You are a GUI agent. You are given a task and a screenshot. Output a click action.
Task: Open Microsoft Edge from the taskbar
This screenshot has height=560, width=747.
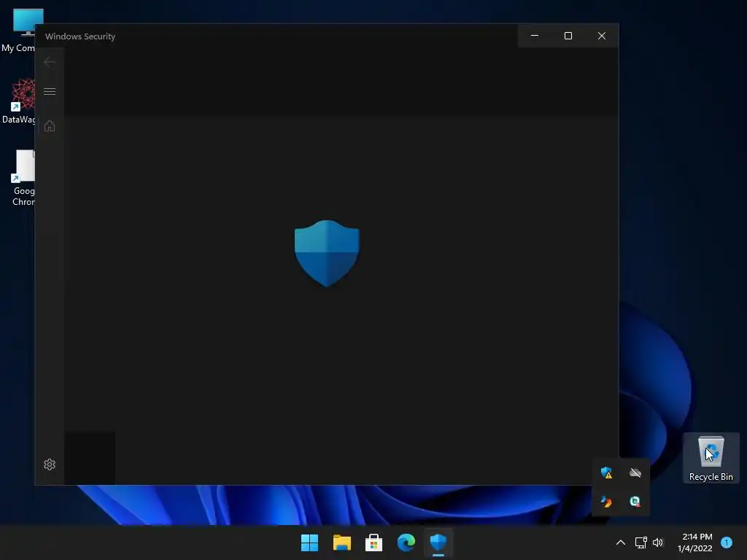[x=406, y=542]
